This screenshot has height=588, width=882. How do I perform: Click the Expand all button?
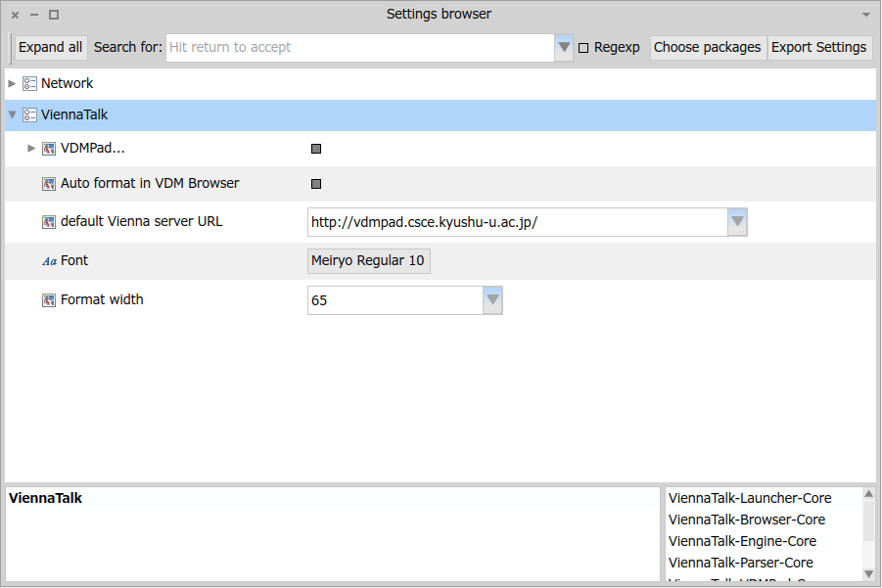pyautogui.click(x=51, y=47)
